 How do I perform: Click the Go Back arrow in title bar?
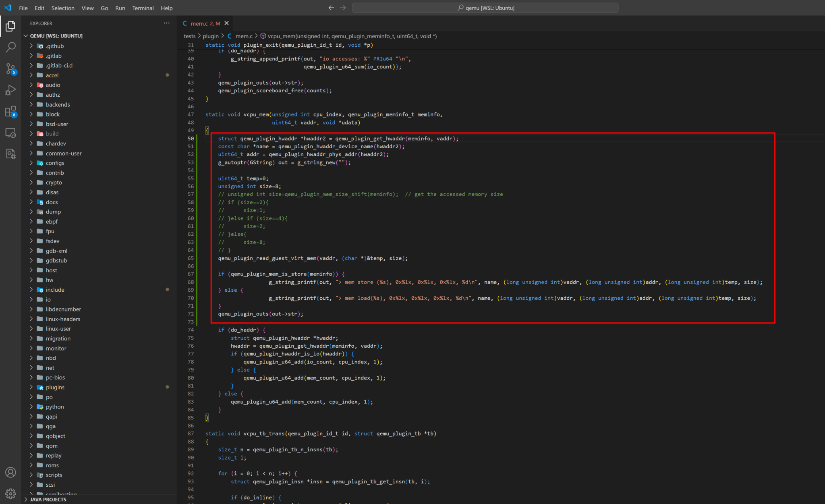point(331,7)
